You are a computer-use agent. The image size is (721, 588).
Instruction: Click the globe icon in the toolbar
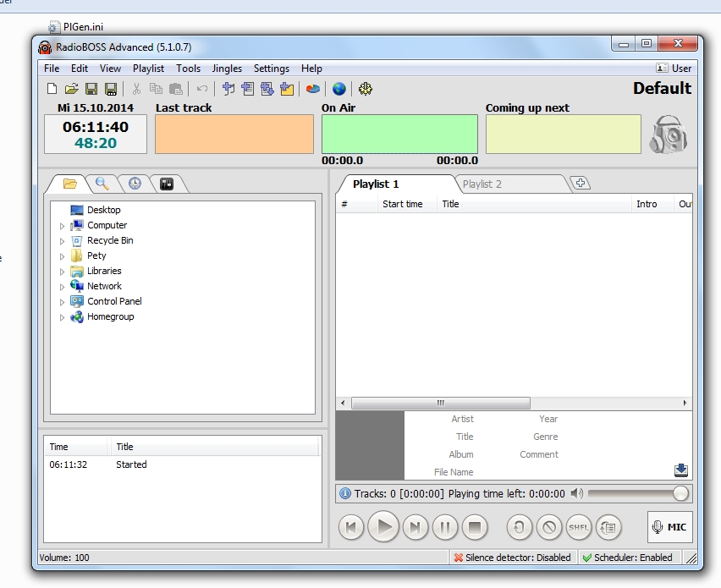click(x=338, y=89)
